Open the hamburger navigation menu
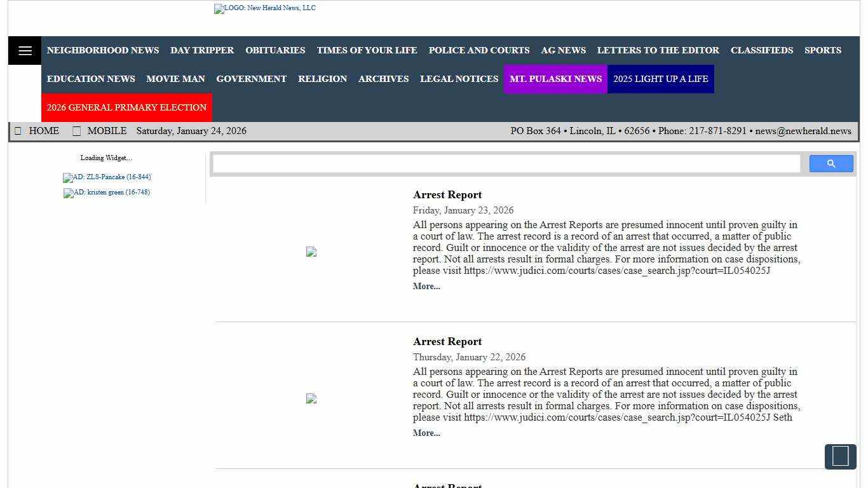This screenshot has width=868, height=488. pos(25,51)
